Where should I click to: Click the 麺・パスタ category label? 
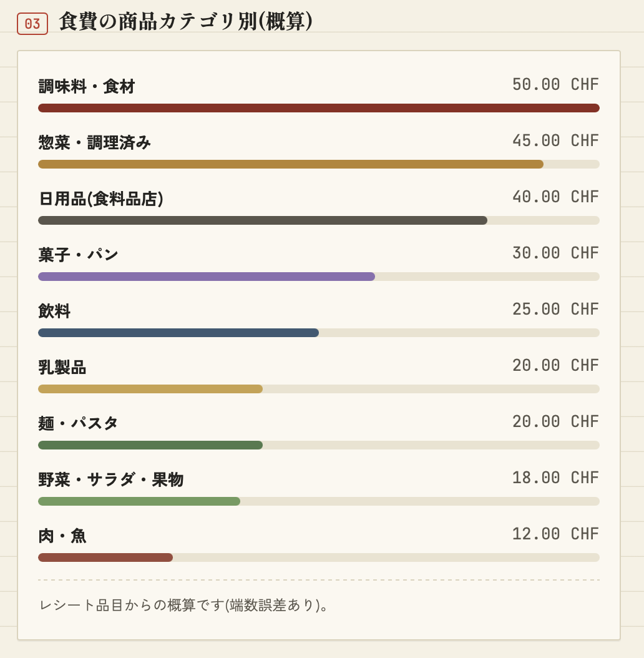78,423
